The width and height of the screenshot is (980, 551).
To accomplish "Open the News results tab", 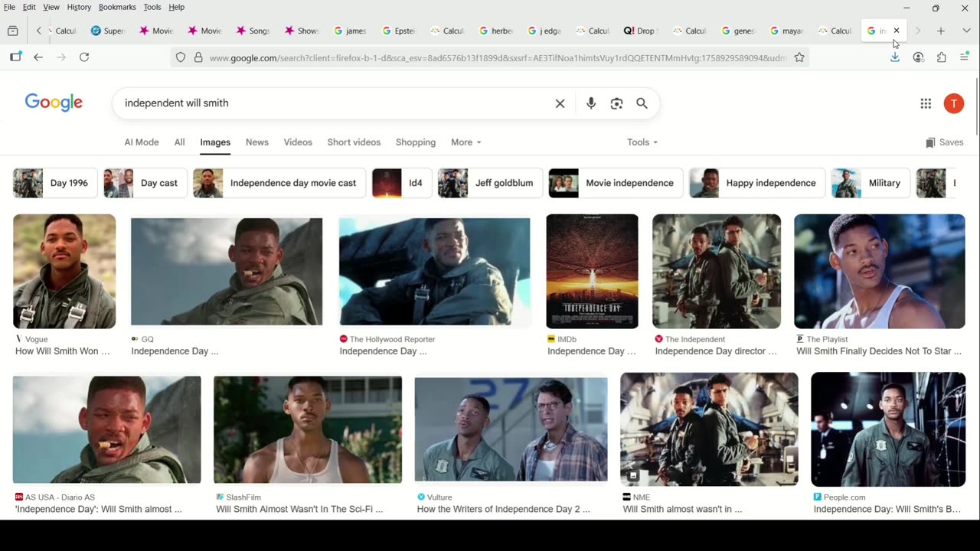I will 257,142.
